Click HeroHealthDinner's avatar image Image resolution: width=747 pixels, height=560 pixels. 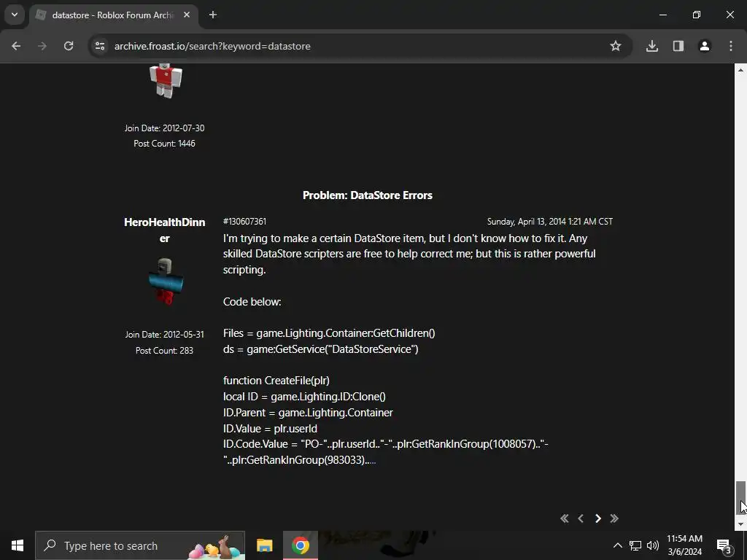166,281
